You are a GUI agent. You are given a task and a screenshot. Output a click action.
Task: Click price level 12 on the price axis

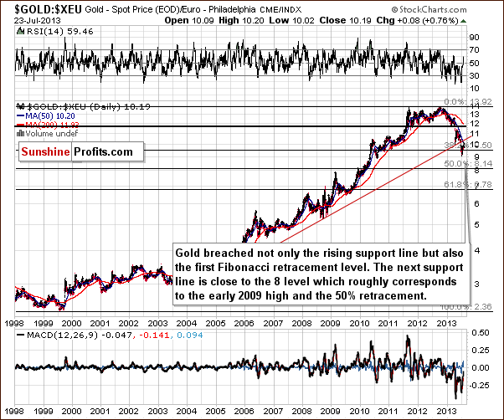[x=475, y=124]
